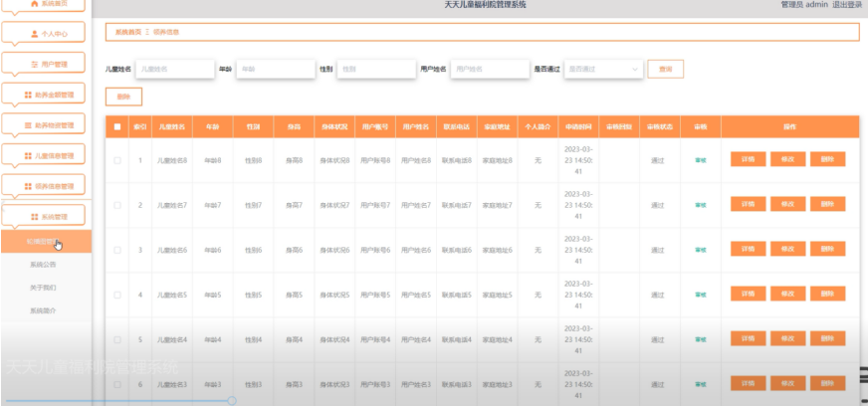Viewport: 868px width, 406px height.
Task: Open 系统首页 from the sidebar
Action: pos(43,4)
